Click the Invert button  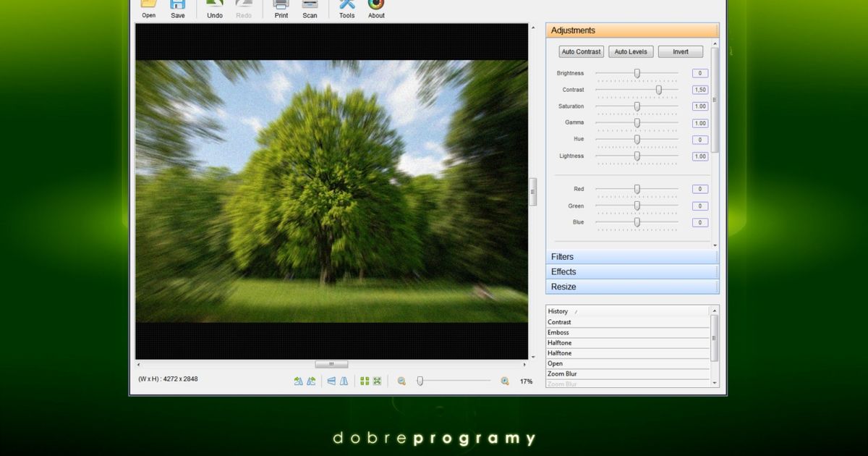tap(681, 52)
